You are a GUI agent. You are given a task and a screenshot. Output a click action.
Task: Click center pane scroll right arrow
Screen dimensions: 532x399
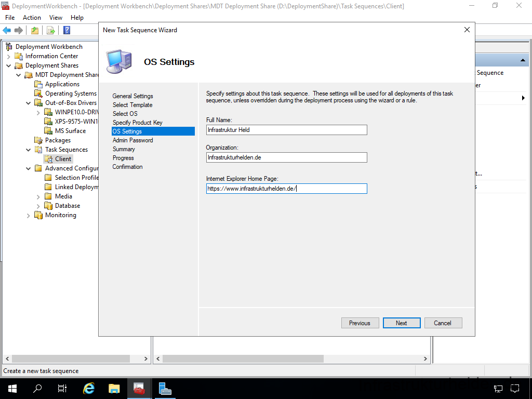tap(425, 358)
